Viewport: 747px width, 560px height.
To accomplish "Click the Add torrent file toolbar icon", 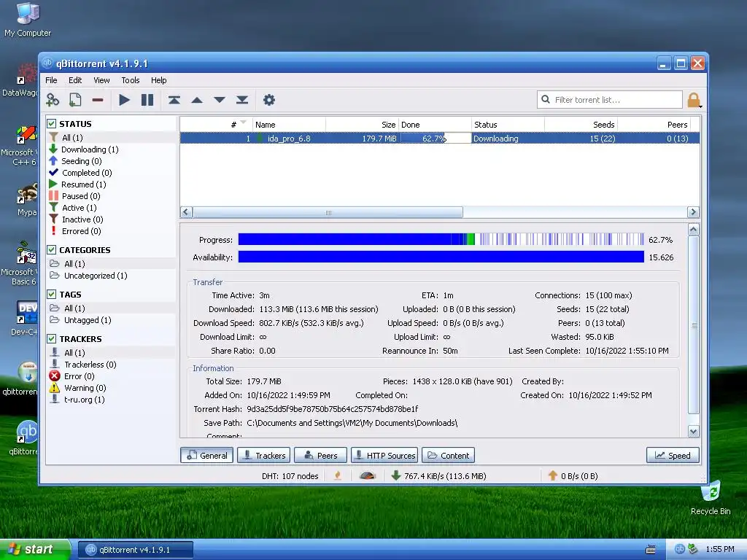I will point(75,100).
